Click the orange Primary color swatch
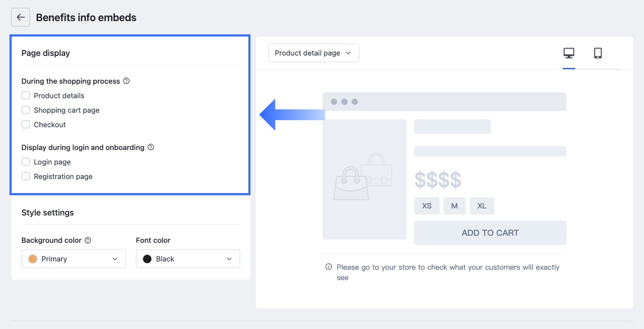Viewport: 644px width, 329px height. [x=33, y=259]
